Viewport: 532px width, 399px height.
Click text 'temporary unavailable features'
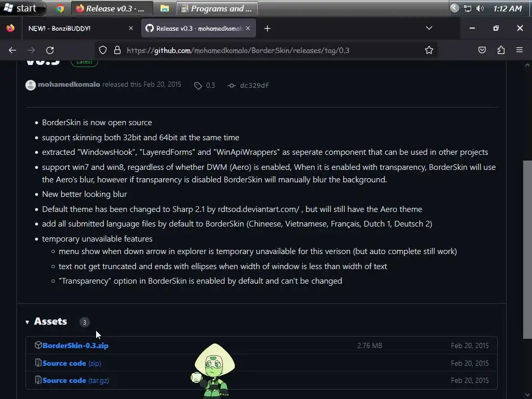point(97,239)
